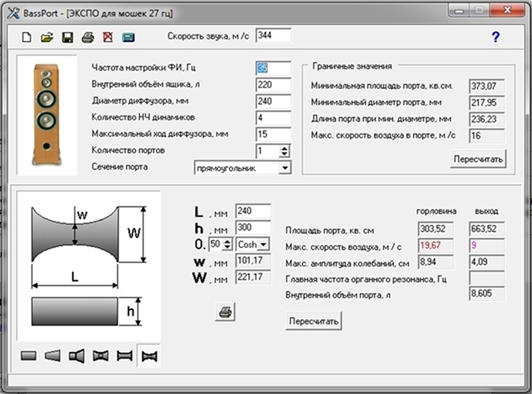Edit the number of woofers field
Screen dimensions: 532x394
point(273,118)
